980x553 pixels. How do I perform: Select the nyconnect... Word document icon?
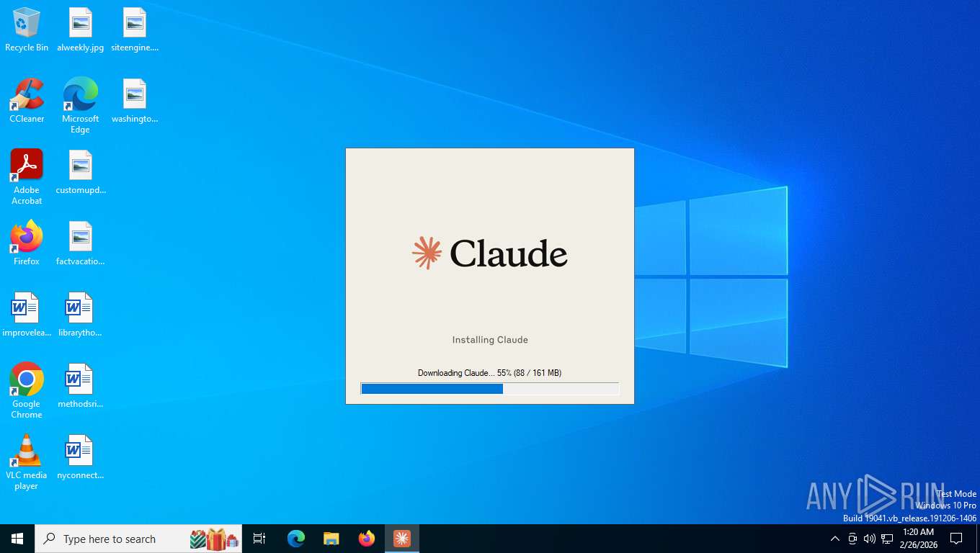pyautogui.click(x=81, y=457)
